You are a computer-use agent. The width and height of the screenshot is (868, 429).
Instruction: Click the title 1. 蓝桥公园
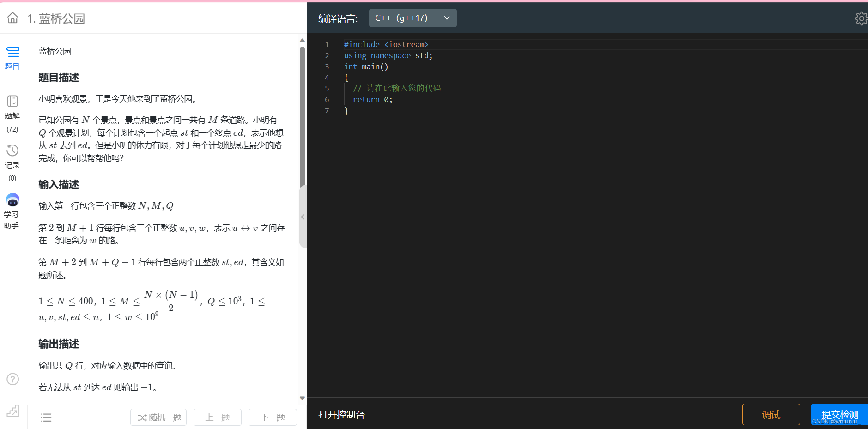pos(56,18)
